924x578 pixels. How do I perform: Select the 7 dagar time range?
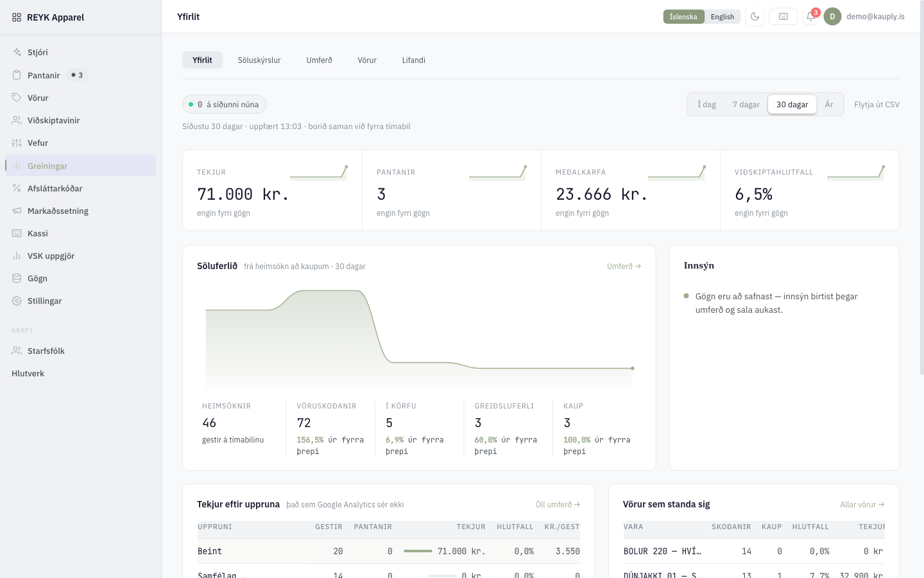pyautogui.click(x=746, y=104)
